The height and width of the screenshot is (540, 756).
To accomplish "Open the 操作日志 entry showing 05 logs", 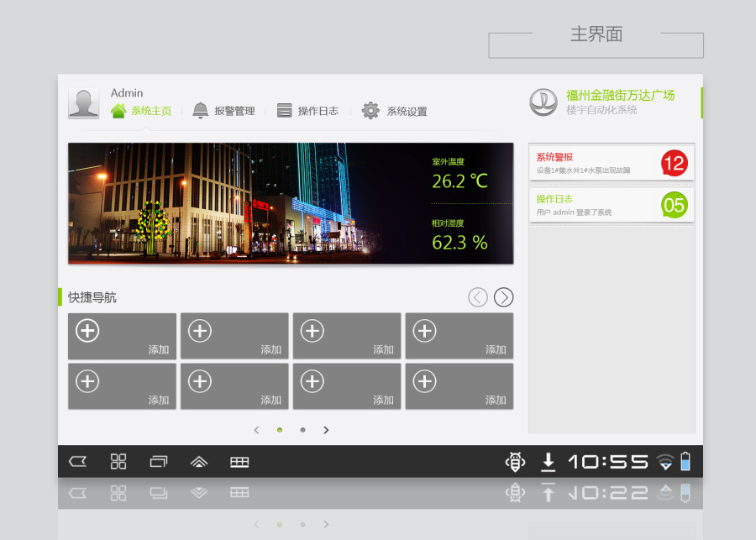I will click(612, 205).
